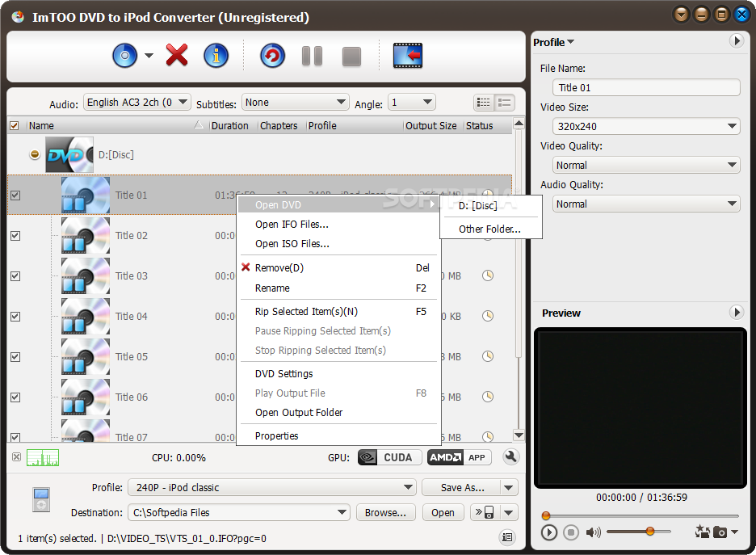Open the Video Size dropdown 320x240
This screenshot has height=555, width=756.
click(x=646, y=126)
